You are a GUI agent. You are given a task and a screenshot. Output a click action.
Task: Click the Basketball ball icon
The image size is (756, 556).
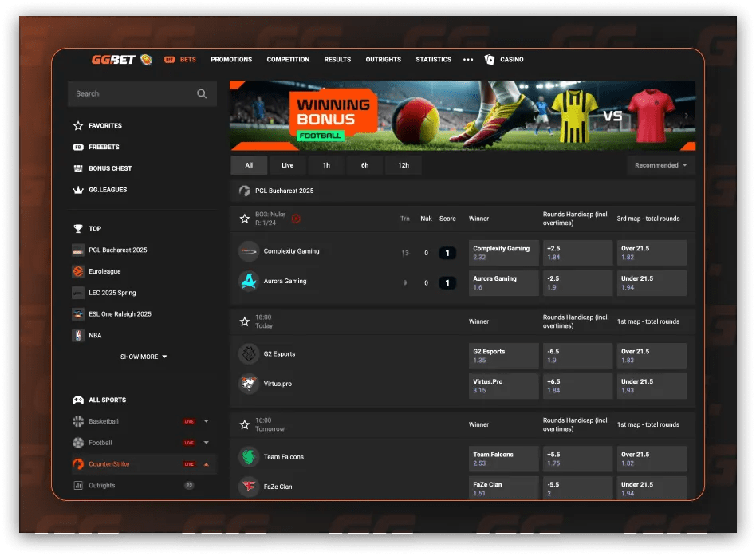(78, 421)
